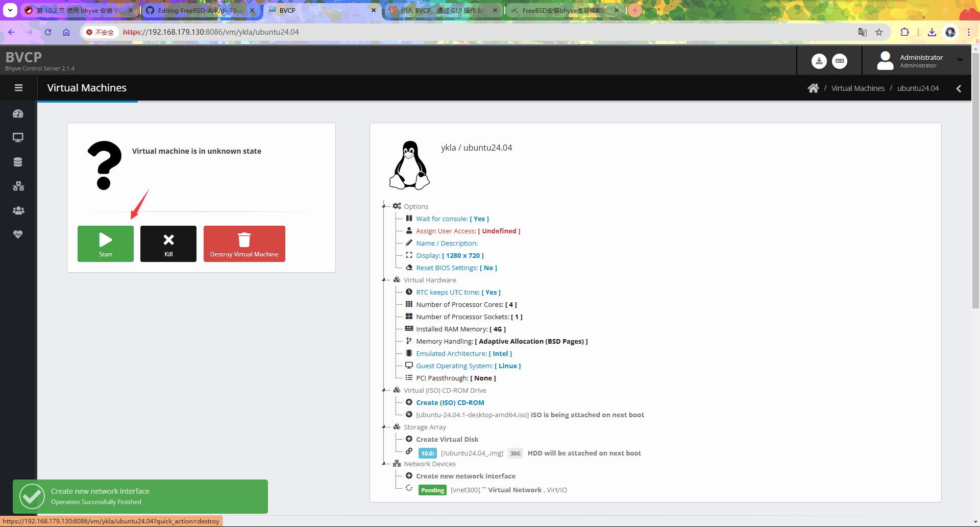Change Display resolution 1280 x 720
The image size is (980, 527).
450,255
